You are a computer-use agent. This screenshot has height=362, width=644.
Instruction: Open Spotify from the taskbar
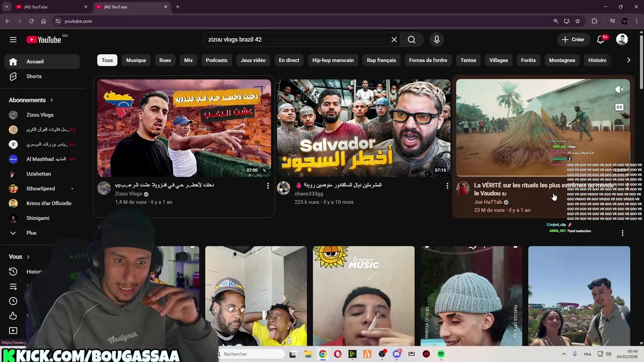click(441, 354)
